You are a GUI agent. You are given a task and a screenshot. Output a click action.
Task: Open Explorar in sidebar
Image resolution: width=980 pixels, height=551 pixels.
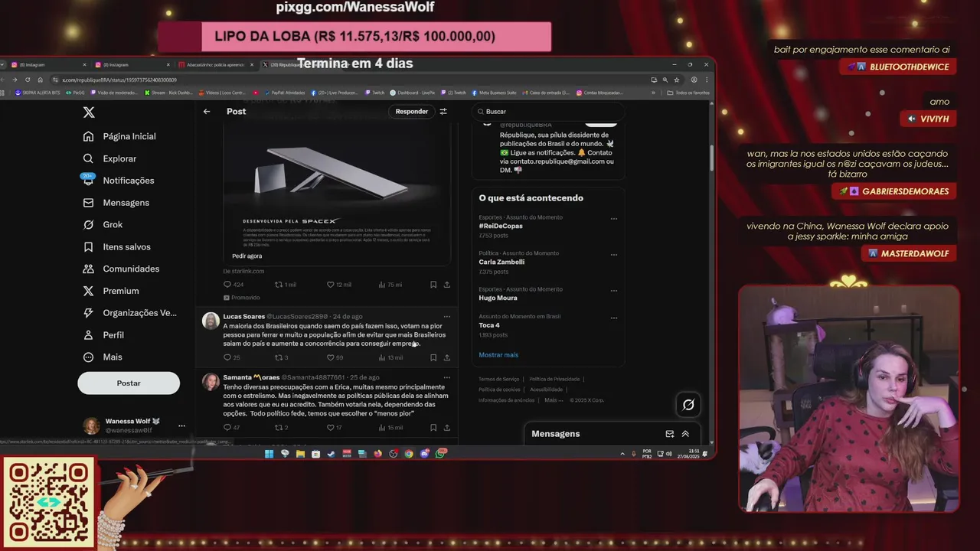click(x=109, y=158)
